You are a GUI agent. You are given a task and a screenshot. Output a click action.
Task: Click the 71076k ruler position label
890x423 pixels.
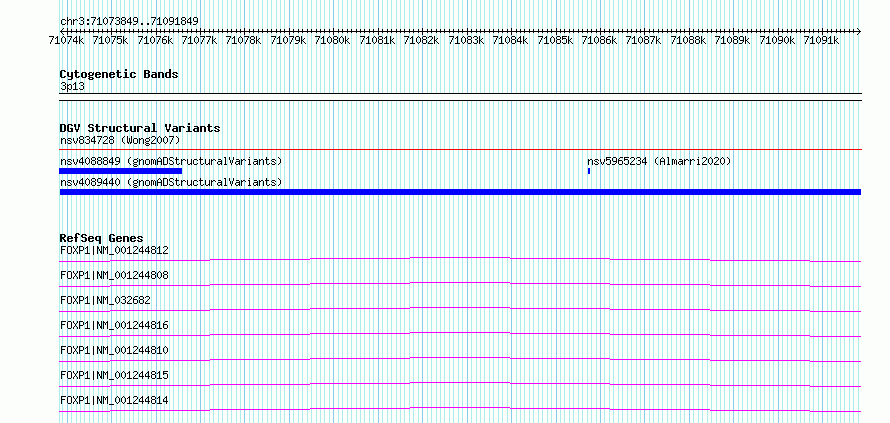156,40
